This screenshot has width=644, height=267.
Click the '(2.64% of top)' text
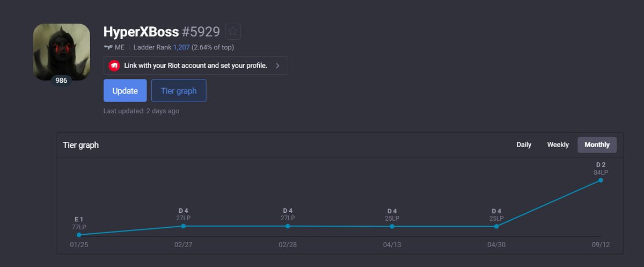213,47
